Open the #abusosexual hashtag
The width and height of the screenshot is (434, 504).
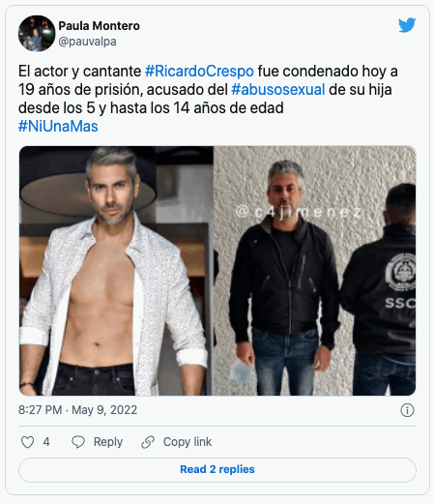pyautogui.click(x=278, y=90)
